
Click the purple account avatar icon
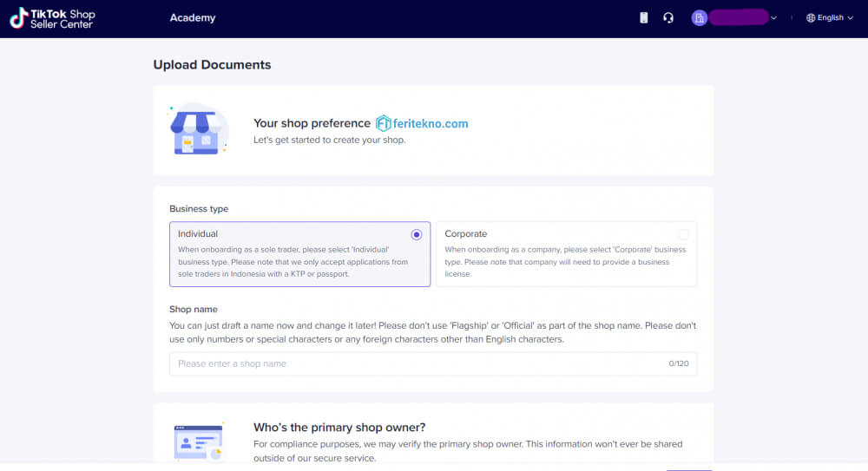point(699,17)
